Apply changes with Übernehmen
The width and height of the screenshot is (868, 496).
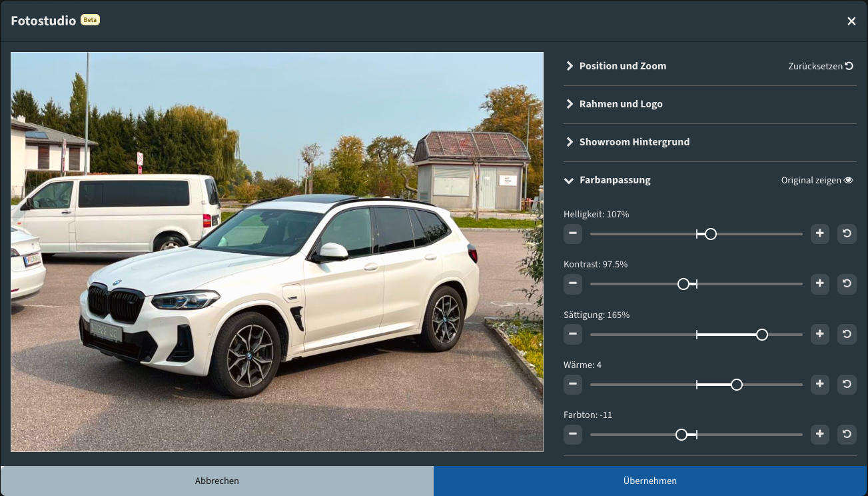pos(650,481)
